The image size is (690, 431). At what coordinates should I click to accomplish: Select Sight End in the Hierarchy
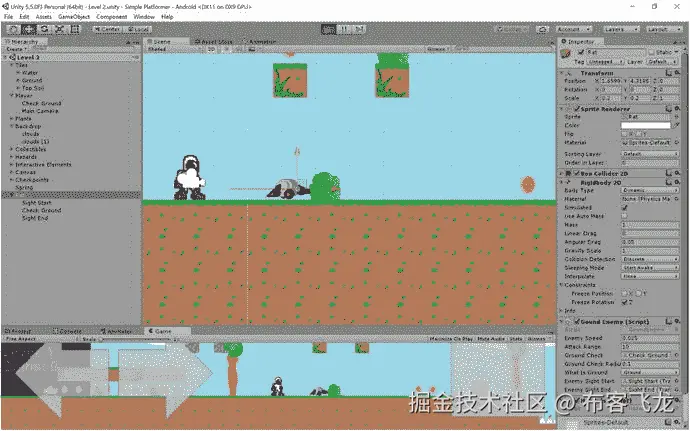coord(35,218)
